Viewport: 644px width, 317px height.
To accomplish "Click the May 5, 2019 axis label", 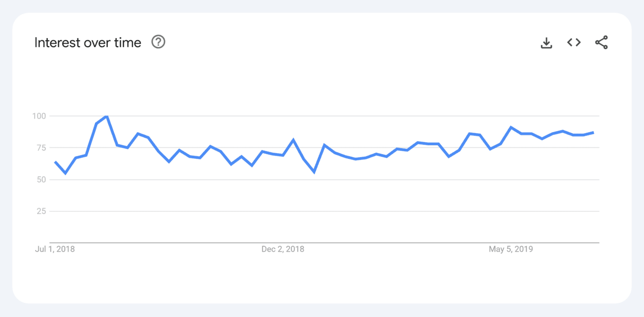I will (511, 249).
